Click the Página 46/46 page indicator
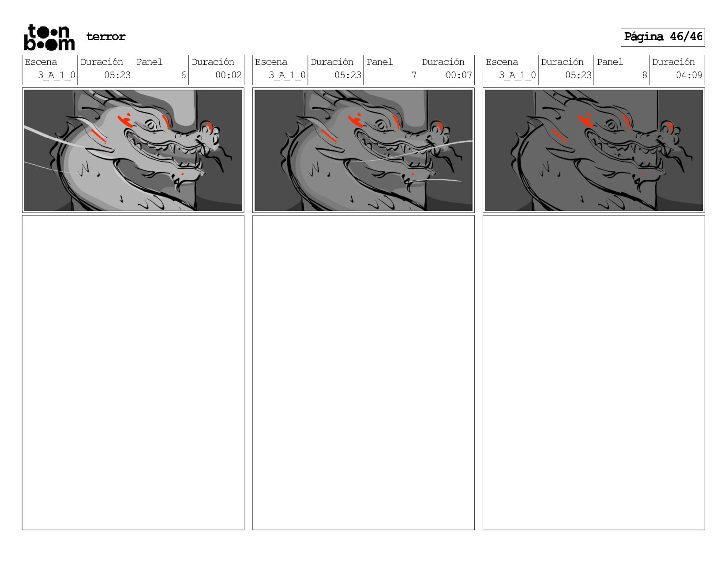Image resolution: width=728 pixels, height=563 pixels. [x=663, y=37]
